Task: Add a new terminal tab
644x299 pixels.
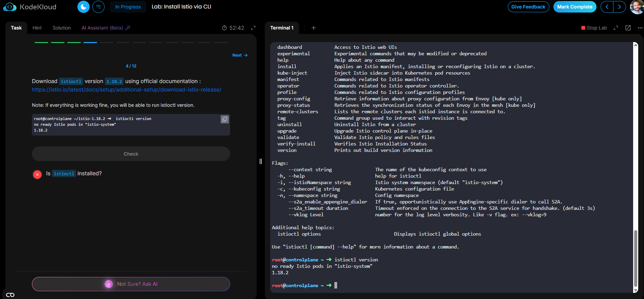Action: click(x=314, y=28)
